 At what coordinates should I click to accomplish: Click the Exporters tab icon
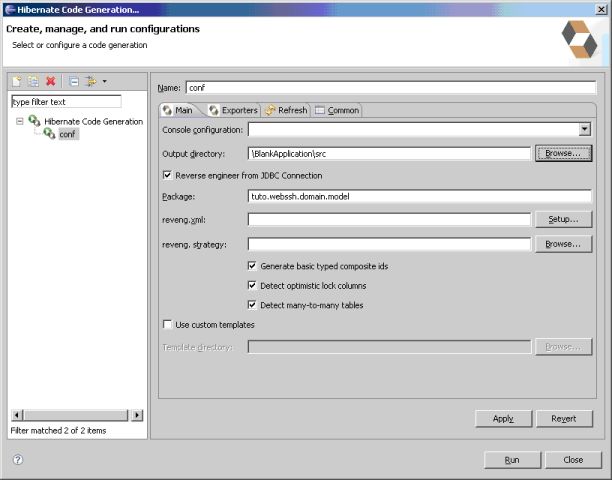pos(213,110)
